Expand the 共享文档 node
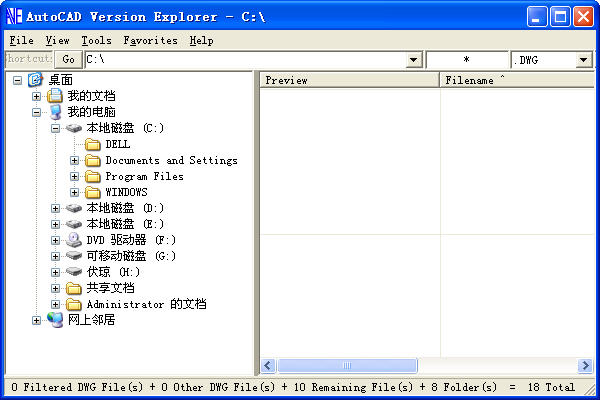The width and height of the screenshot is (600, 400). (x=55, y=288)
